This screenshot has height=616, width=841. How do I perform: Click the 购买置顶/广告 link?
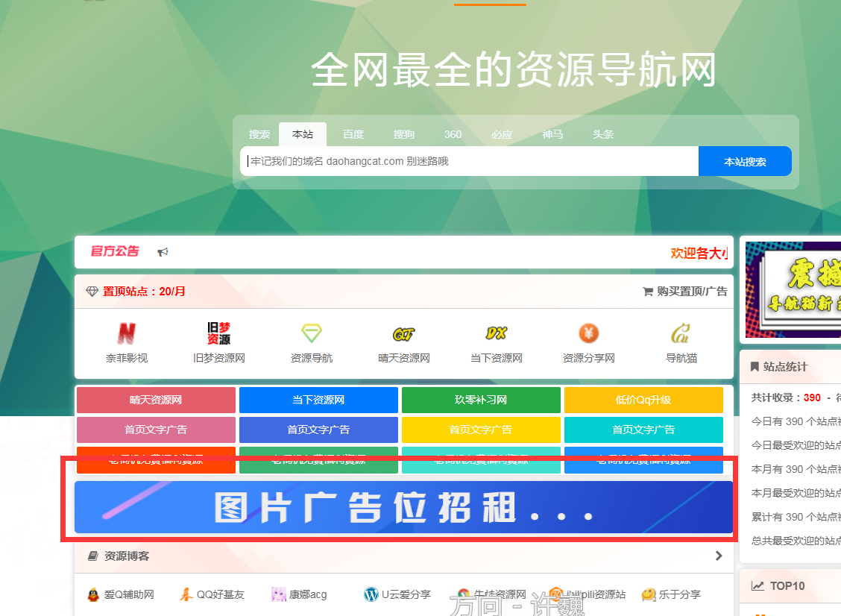[x=684, y=292]
